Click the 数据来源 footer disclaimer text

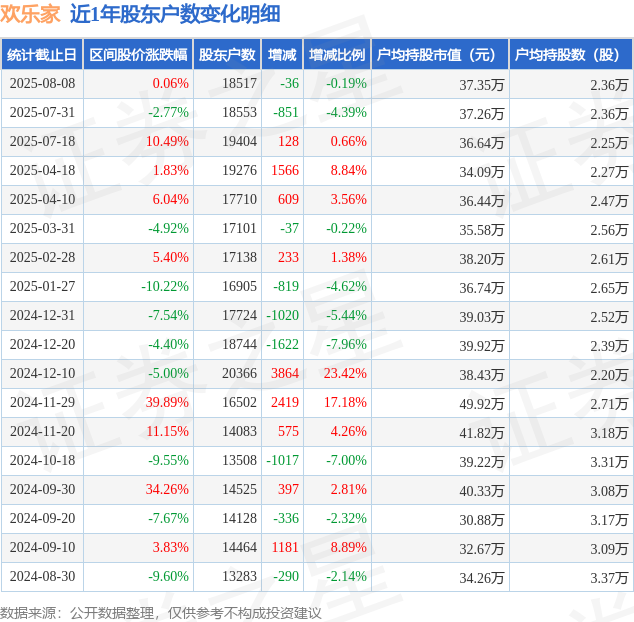pyautogui.click(x=161, y=613)
